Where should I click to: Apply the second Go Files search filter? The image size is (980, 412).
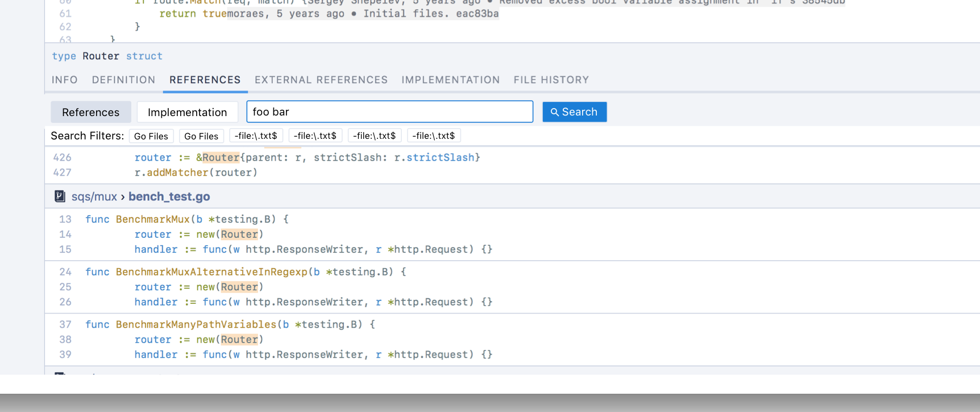pyautogui.click(x=201, y=136)
